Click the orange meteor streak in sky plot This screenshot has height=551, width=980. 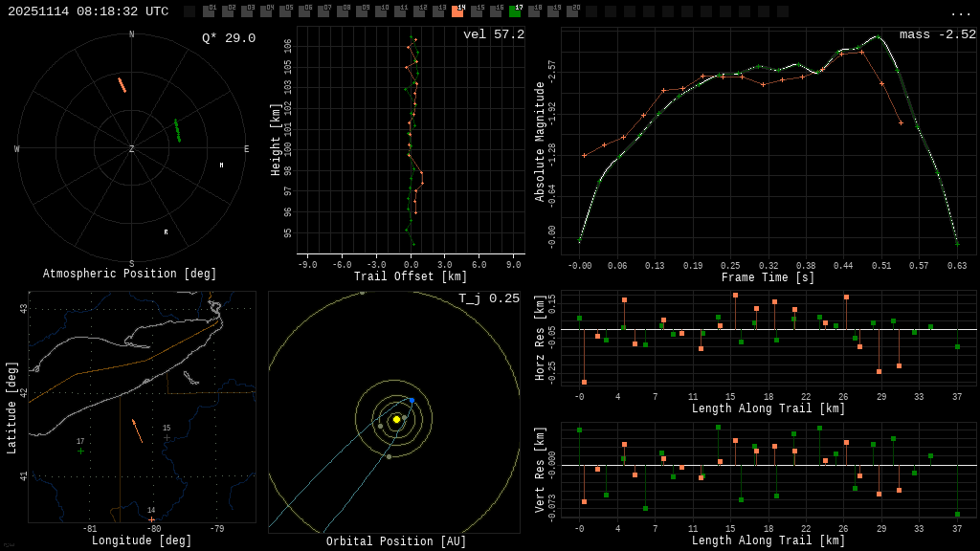122,85
